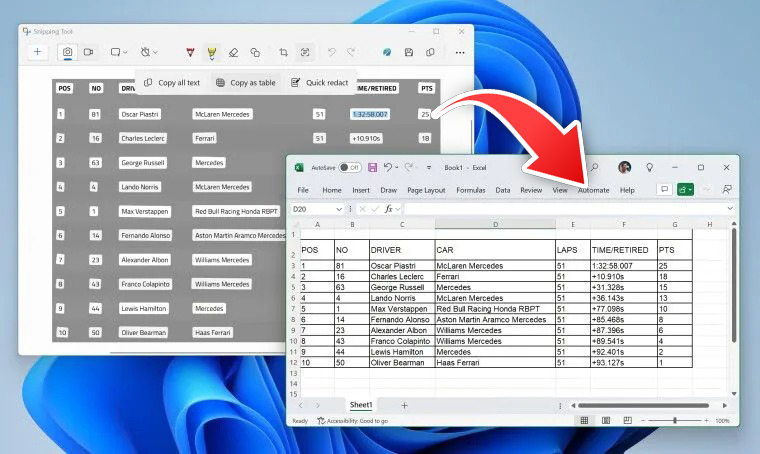Click Accessibility: Good to go status
This screenshot has width=760, height=454.
353,421
